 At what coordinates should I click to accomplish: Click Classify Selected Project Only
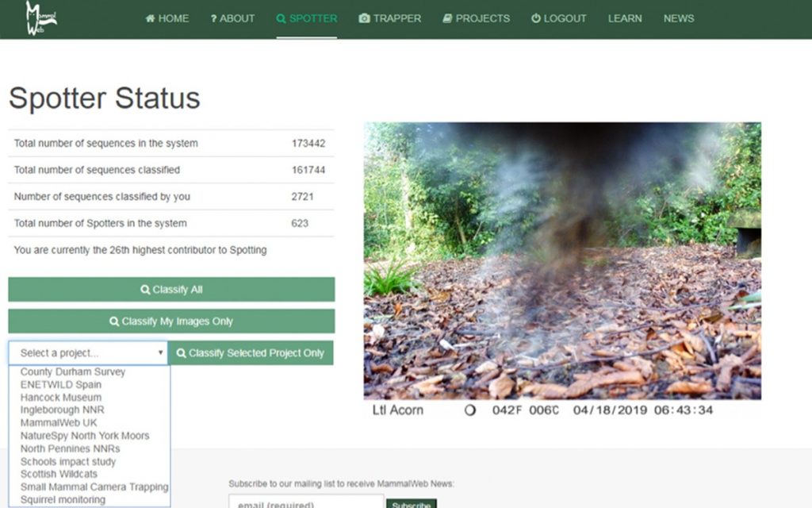pyautogui.click(x=251, y=353)
